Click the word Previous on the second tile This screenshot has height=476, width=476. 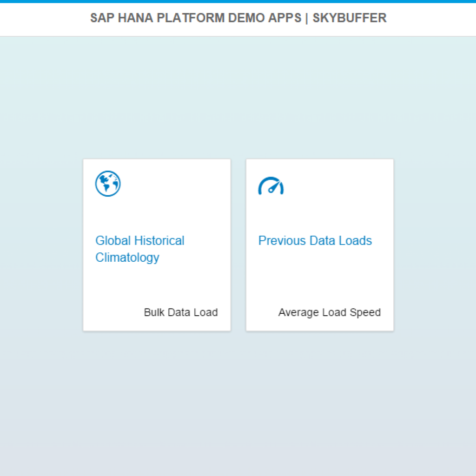click(x=282, y=241)
